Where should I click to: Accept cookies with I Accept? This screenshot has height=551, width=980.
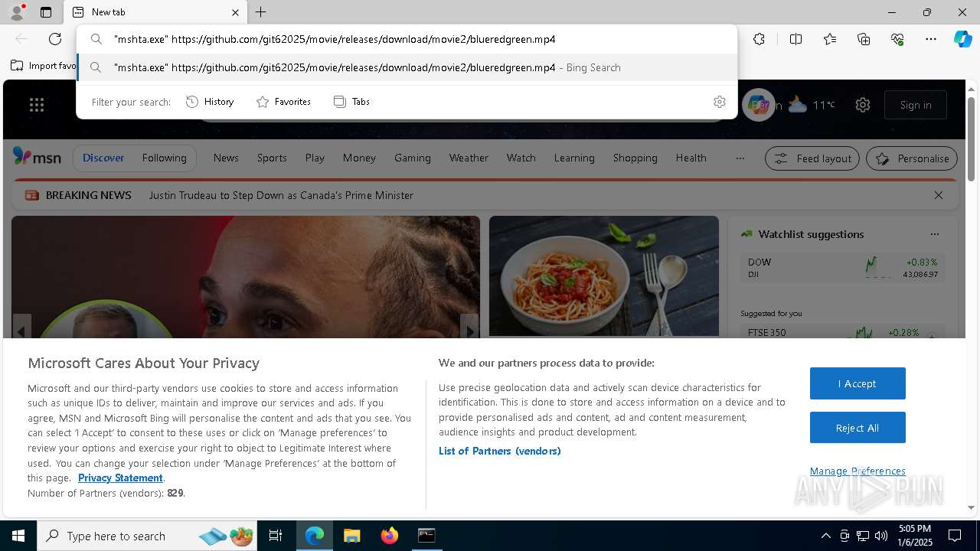point(857,383)
